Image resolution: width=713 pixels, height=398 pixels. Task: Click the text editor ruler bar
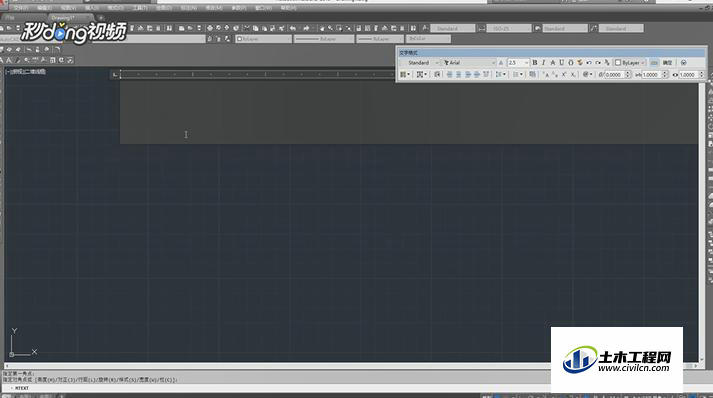pyautogui.click(x=257, y=74)
